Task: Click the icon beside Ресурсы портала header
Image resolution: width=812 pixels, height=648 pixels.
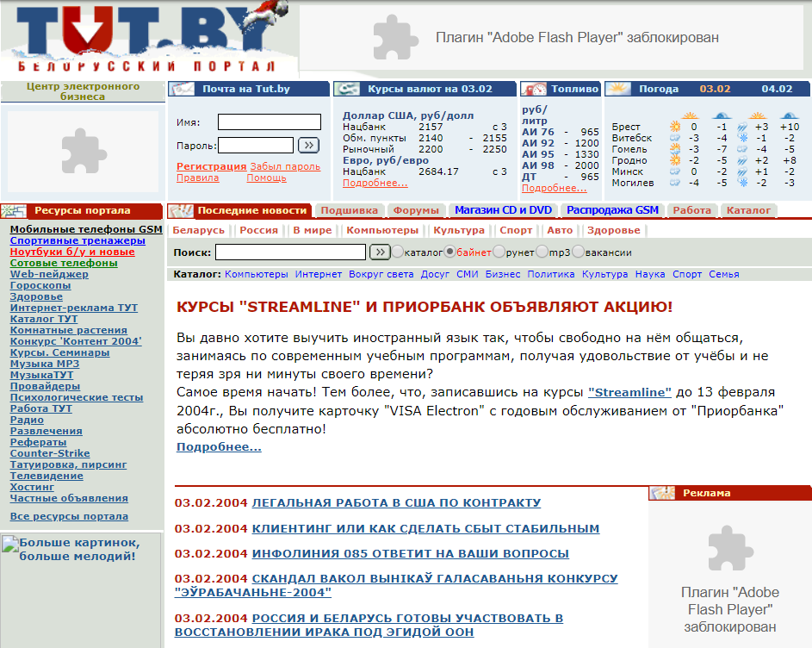Action: [x=14, y=210]
